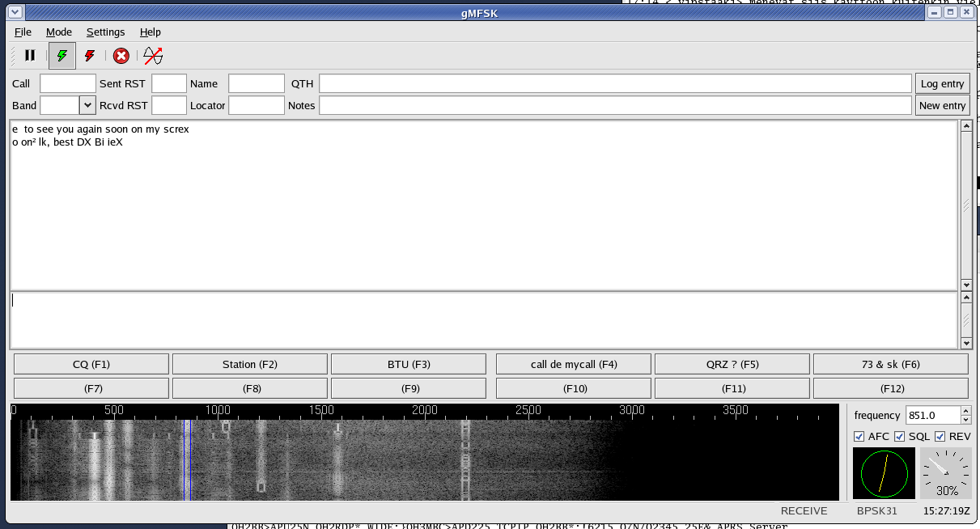Click the New entry button

[x=942, y=106]
